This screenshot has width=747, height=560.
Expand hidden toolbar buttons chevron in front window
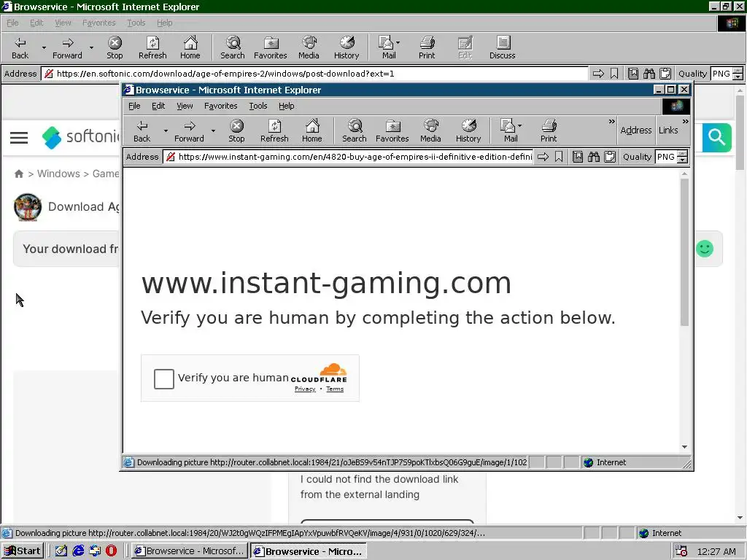(x=612, y=122)
